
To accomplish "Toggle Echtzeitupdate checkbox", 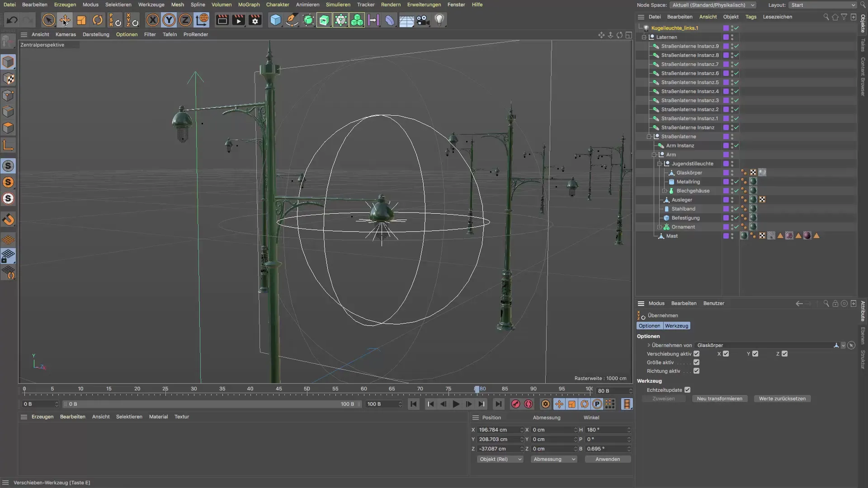I will pyautogui.click(x=687, y=390).
